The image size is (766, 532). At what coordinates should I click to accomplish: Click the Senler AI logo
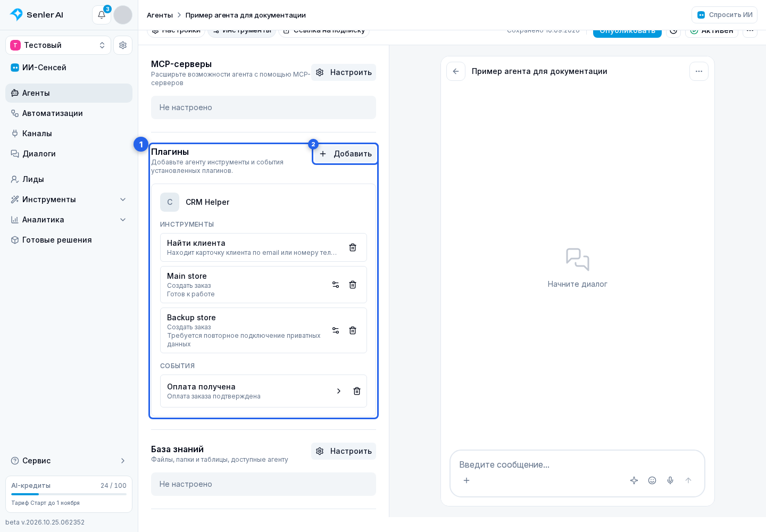[x=37, y=15]
